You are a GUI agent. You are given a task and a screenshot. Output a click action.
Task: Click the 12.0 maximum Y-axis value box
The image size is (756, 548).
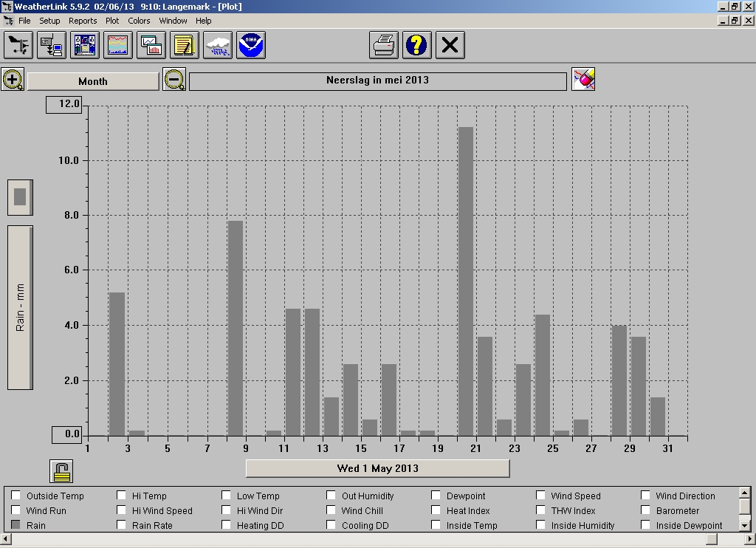pyautogui.click(x=64, y=104)
